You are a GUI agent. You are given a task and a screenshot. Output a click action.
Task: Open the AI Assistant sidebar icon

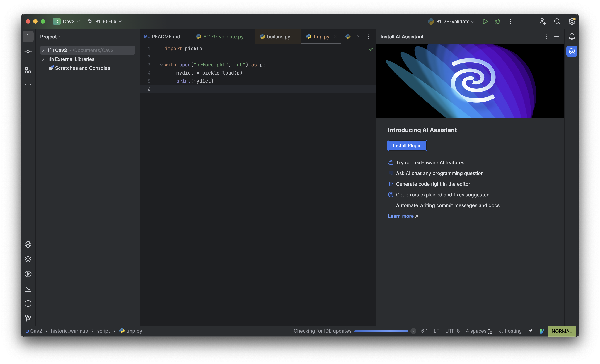tap(572, 51)
